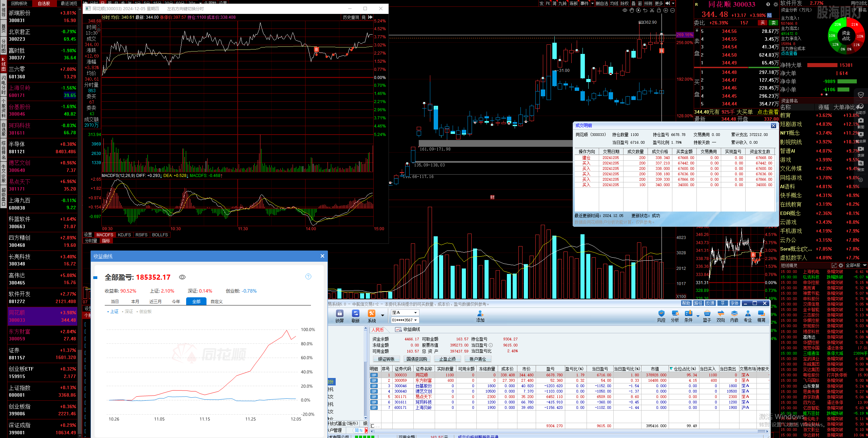This screenshot has height=438, width=868.
Task: Click the zoom in plus icon above chart
Action: pos(666,11)
